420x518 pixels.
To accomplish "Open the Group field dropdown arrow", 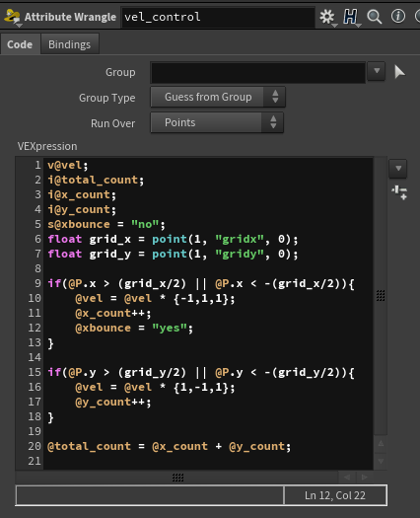I will coord(377,71).
